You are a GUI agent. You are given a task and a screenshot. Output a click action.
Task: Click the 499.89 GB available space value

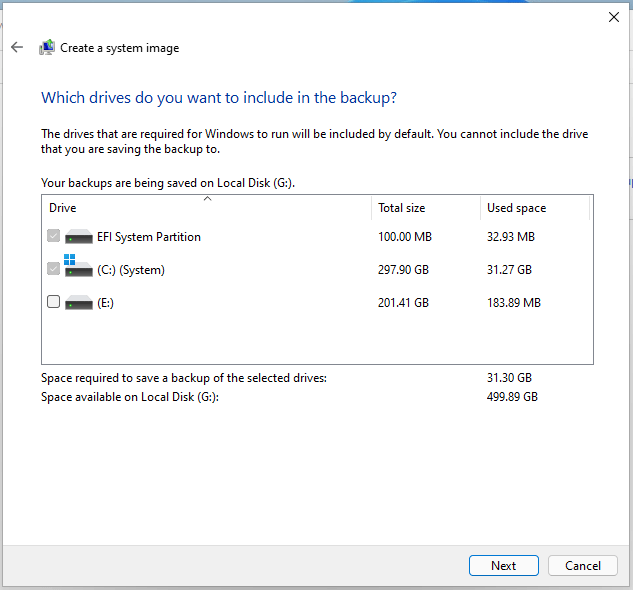(512, 397)
